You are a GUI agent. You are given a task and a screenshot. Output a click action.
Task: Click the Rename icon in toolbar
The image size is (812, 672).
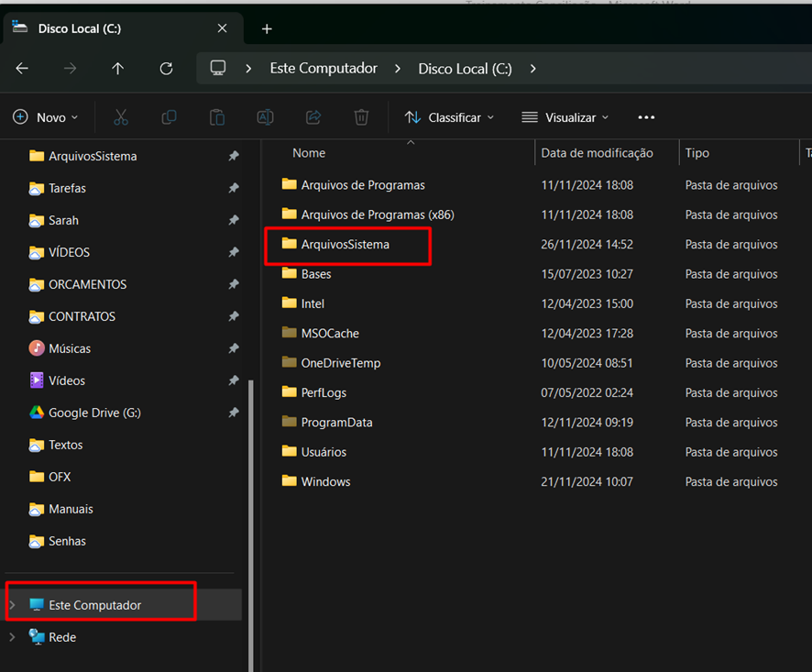[x=265, y=117]
